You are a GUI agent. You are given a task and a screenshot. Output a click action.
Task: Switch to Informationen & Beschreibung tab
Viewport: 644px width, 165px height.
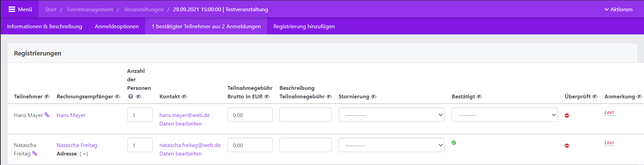tap(45, 26)
